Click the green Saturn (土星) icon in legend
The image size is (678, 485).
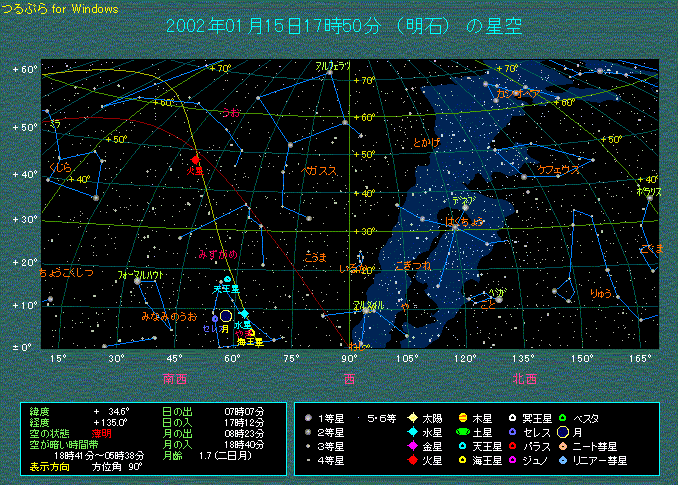pyautogui.click(x=463, y=432)
